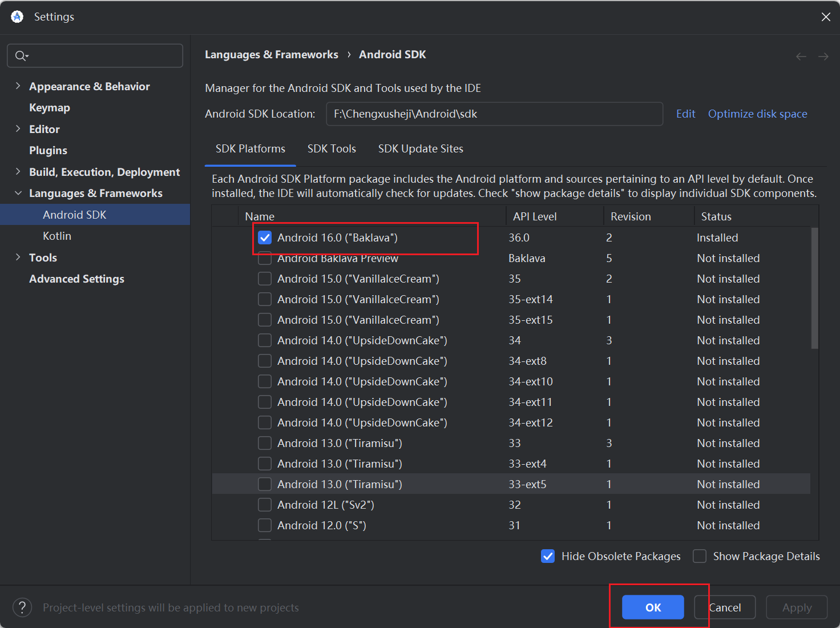Check Android 14.0 34-ext8 checkbox

pyautogui.click(x=265, y=361)
